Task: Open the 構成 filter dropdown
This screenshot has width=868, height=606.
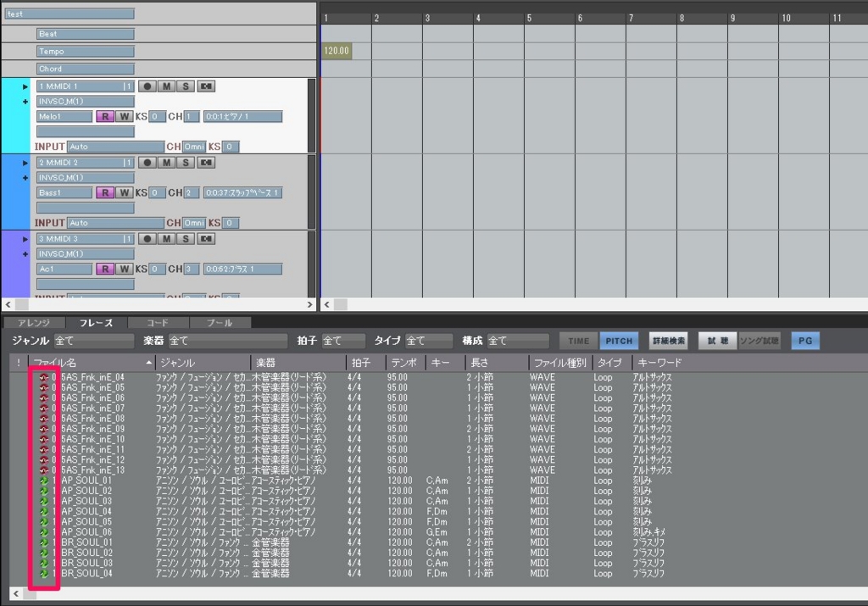Action: click(x=518, y=341)
